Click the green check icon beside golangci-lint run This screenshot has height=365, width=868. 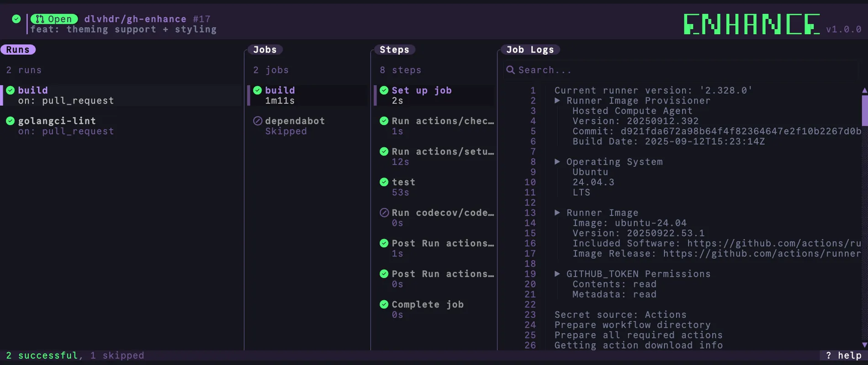[11, 121]
